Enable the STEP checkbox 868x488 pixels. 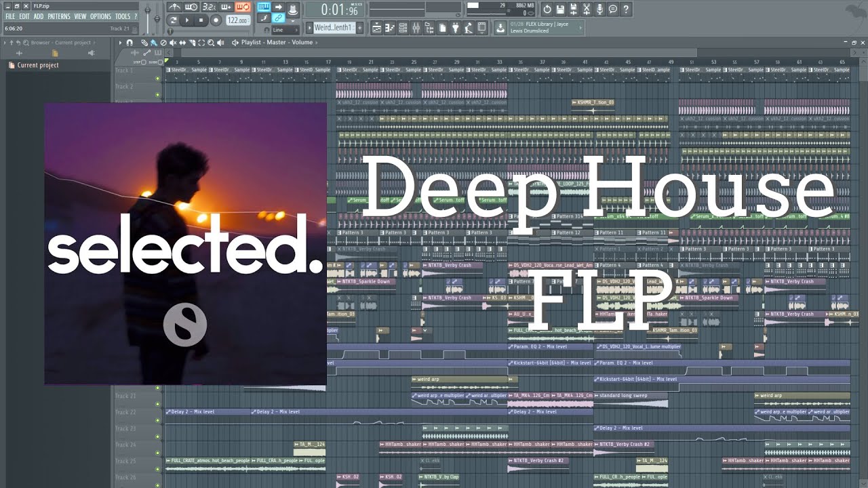pyautogui.click(x=143, y=62)
